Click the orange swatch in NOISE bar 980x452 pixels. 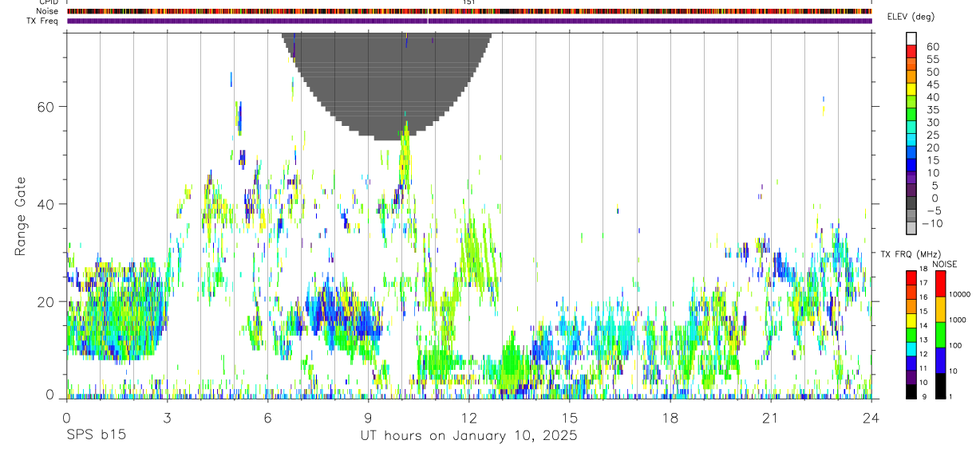click(941, 309)
